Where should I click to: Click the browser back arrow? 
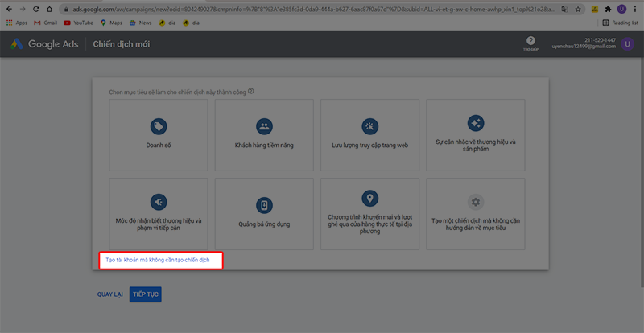[8, 8]
